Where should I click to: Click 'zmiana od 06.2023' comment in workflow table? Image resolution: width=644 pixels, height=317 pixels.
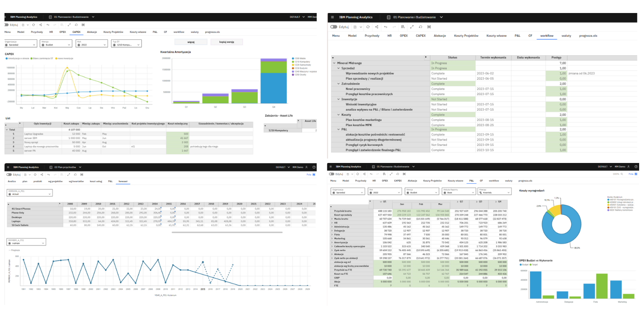pos(581,74)
